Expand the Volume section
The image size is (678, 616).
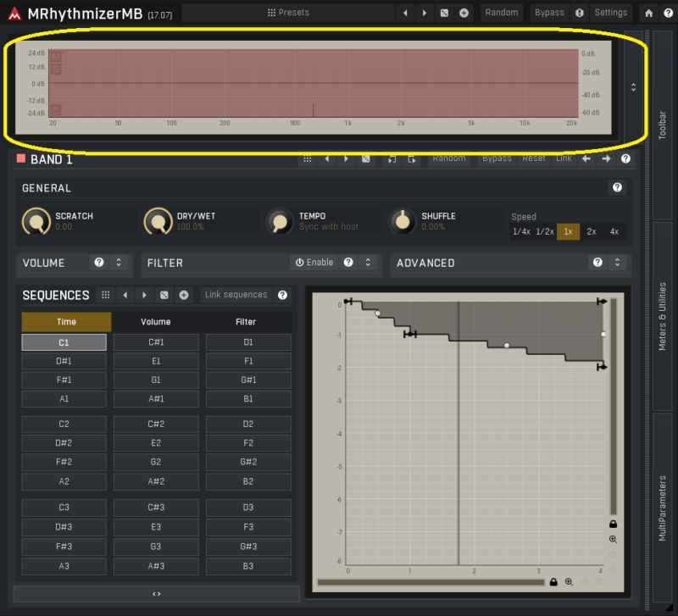[x=119, y=263]
